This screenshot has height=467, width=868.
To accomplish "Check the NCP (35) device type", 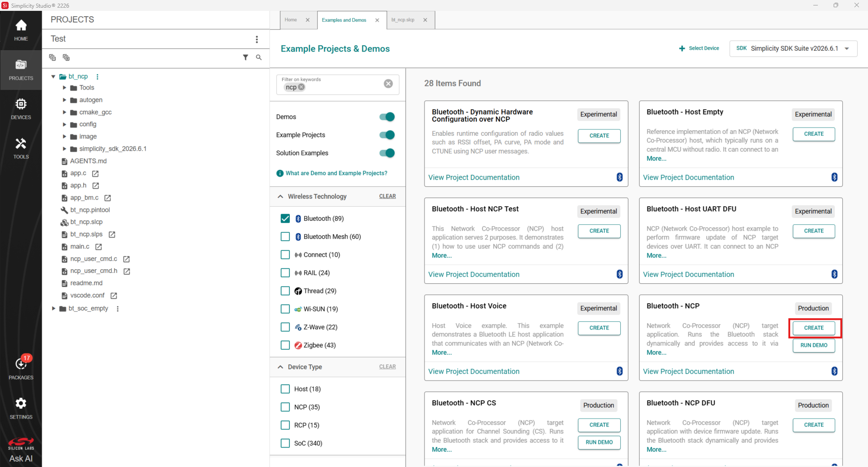I will (285, 407).
